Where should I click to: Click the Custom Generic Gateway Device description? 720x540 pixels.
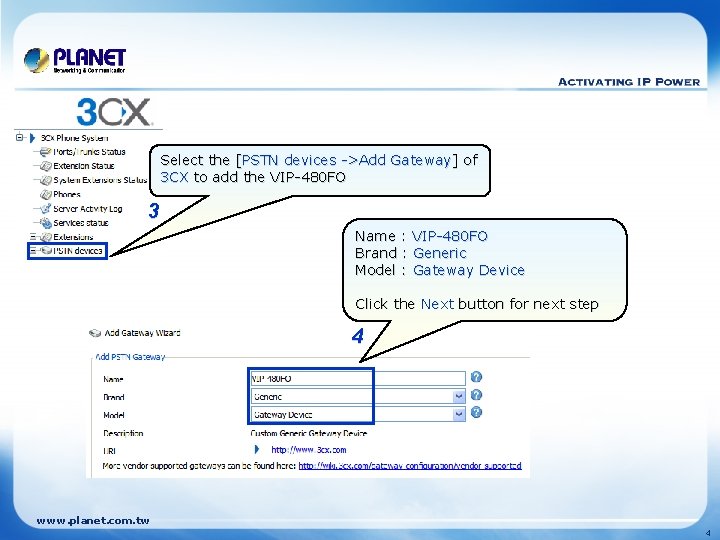(309, 433)
